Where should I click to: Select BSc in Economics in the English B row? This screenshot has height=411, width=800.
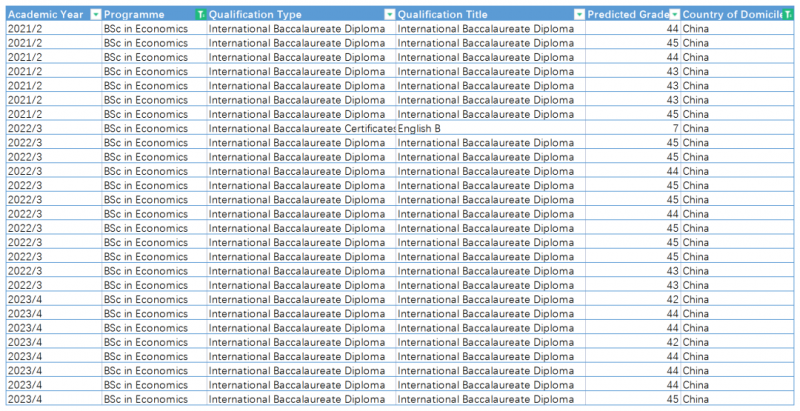[155, 129]
